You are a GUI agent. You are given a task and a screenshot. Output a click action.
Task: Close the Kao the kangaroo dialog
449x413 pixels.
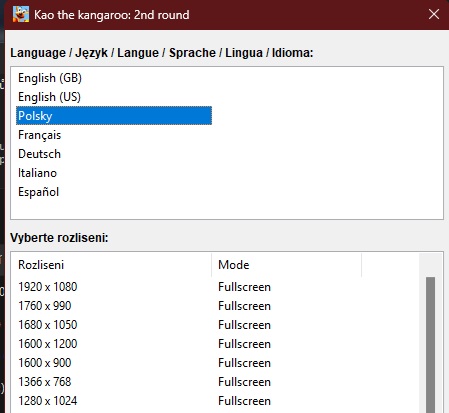tap(434, 14)
